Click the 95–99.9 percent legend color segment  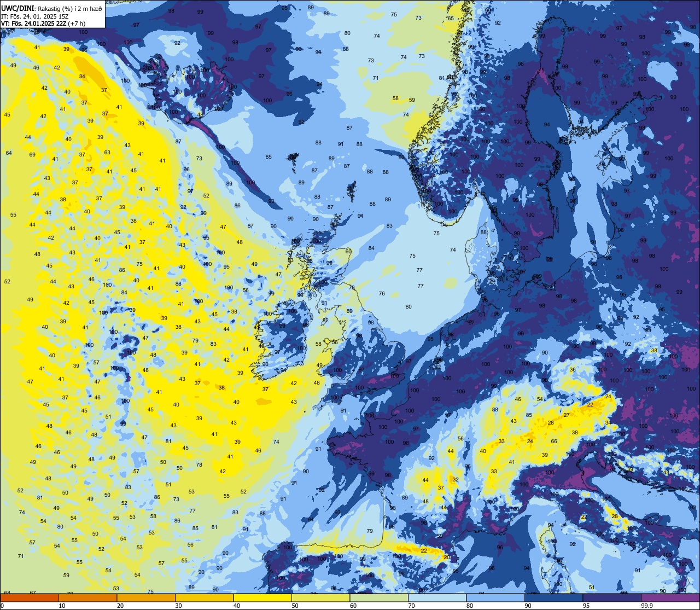pyautogui.click(x=612, y=597)
